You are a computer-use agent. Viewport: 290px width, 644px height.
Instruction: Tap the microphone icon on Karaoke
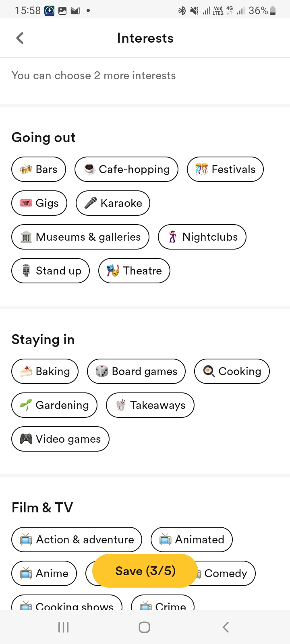pyautogui.click(x=91, y=203)
